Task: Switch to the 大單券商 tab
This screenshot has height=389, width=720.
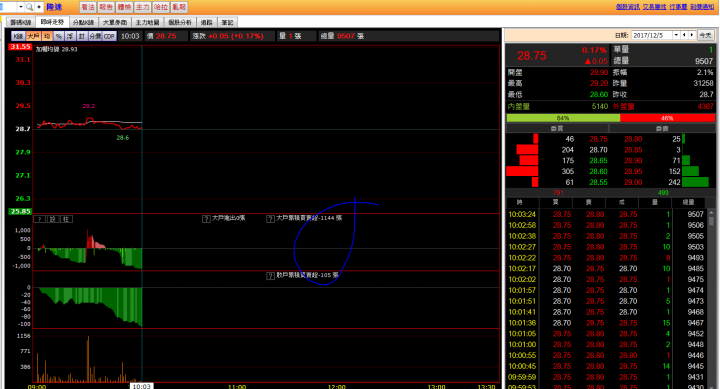Action: tap(115, 23)
